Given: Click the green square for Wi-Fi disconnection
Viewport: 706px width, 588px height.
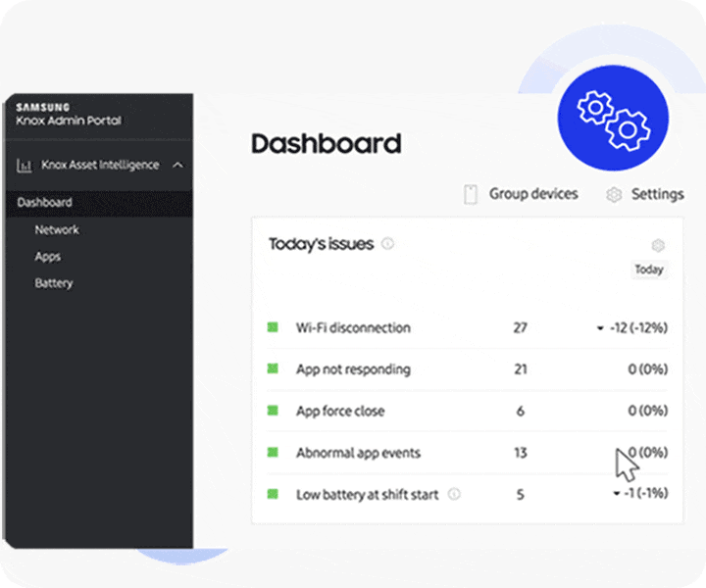Looking at the screenshot, I should (x=273, y=327).
